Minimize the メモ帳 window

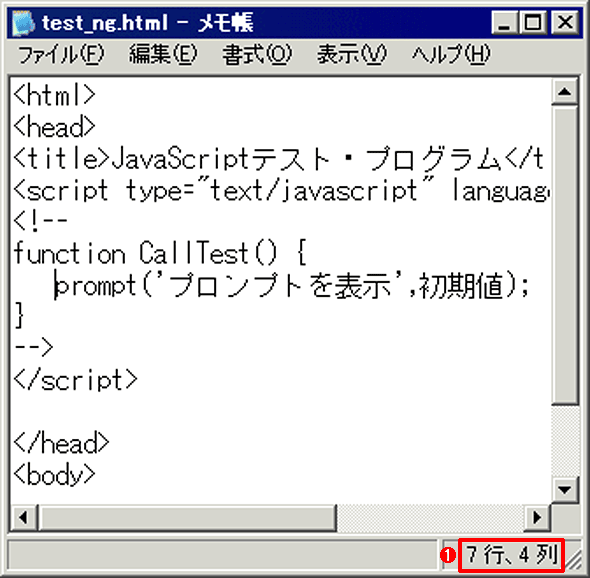pos(505,23)
